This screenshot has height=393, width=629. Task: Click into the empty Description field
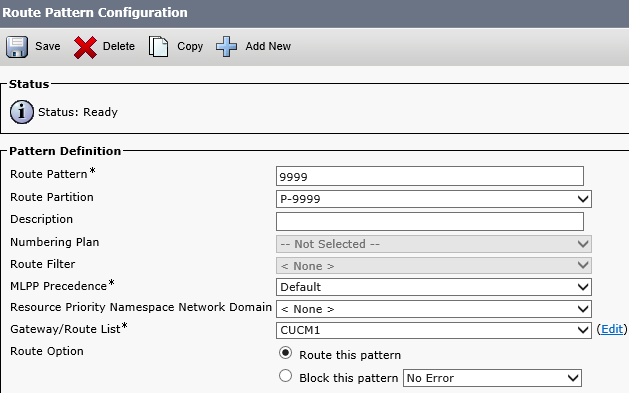coord(430,221)
